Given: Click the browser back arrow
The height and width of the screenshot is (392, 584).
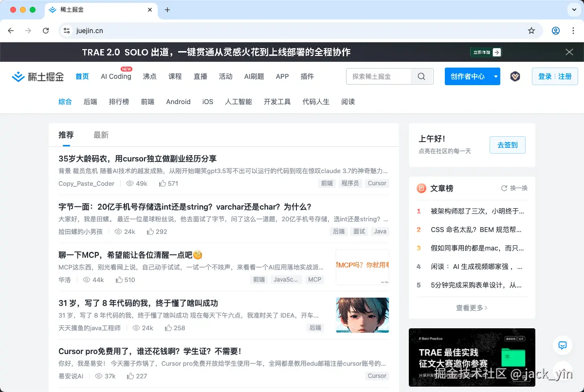Looking at the screenshot, I should (x=11, y=31).
